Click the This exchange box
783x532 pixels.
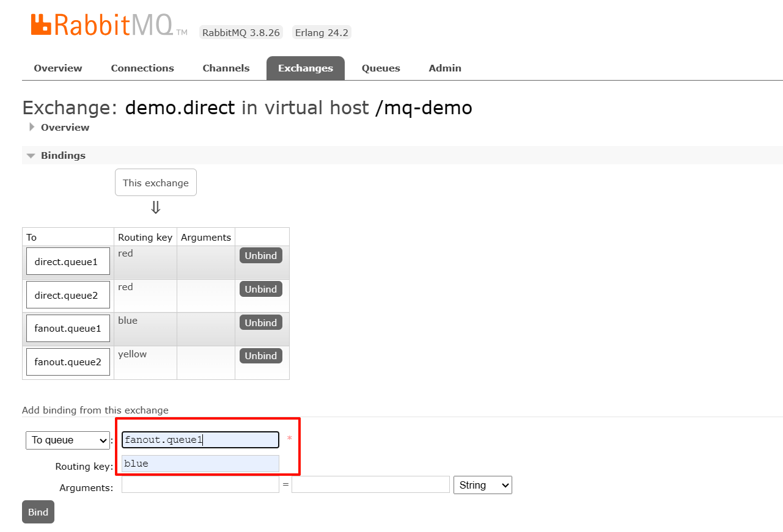point(156,183)
